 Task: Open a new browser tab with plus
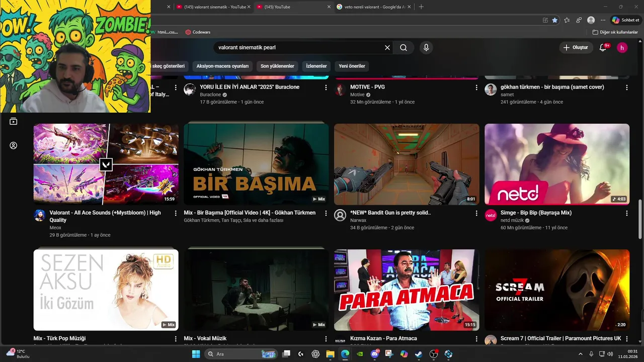coord(421,7)
